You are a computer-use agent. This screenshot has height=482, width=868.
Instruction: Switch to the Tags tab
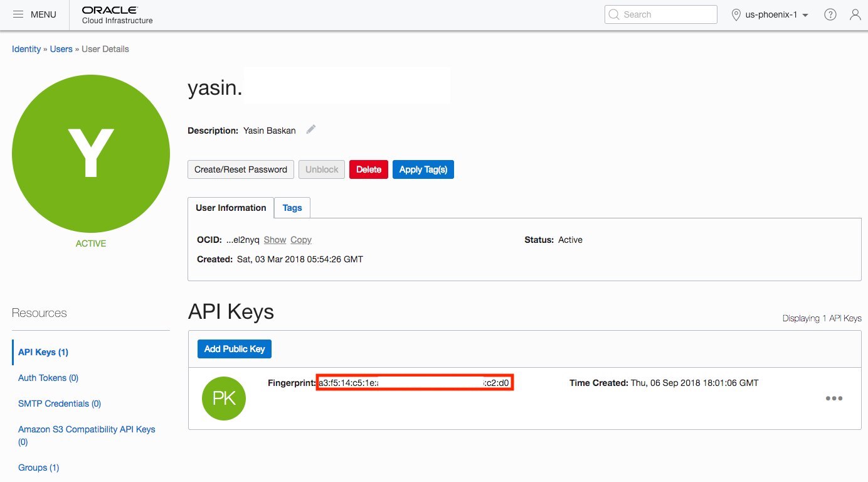tap(292, 208)
